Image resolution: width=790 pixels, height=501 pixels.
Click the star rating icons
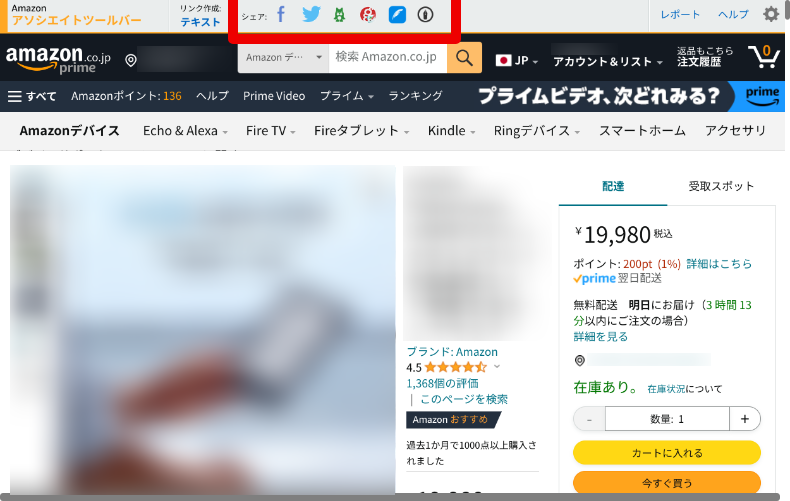455,367
